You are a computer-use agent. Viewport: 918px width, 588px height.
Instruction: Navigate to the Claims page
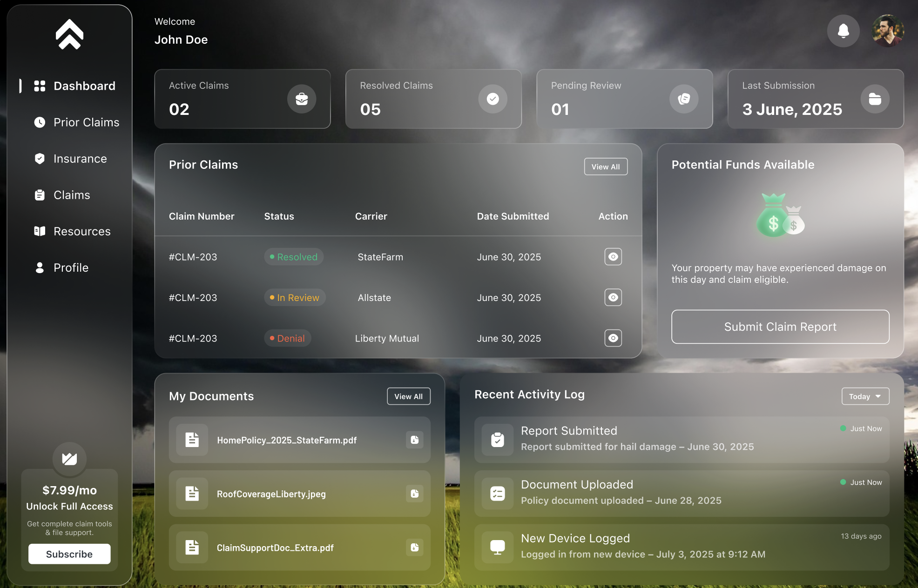pos(72,195)
